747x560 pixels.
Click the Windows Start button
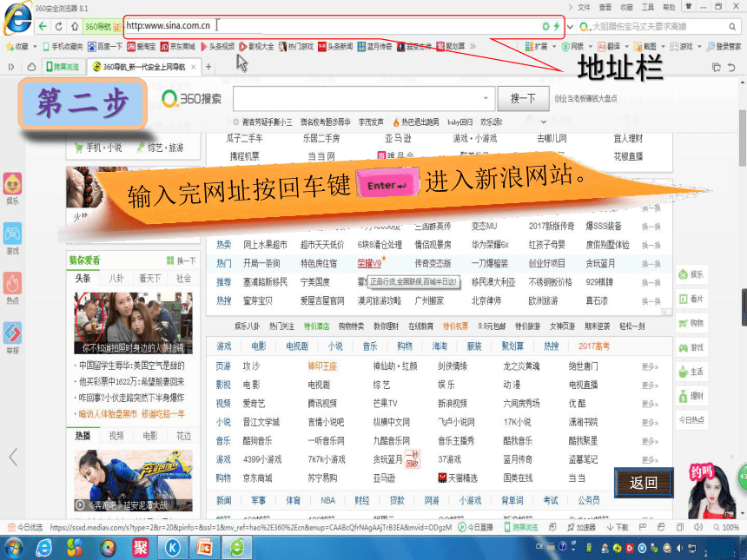[13, 548]
